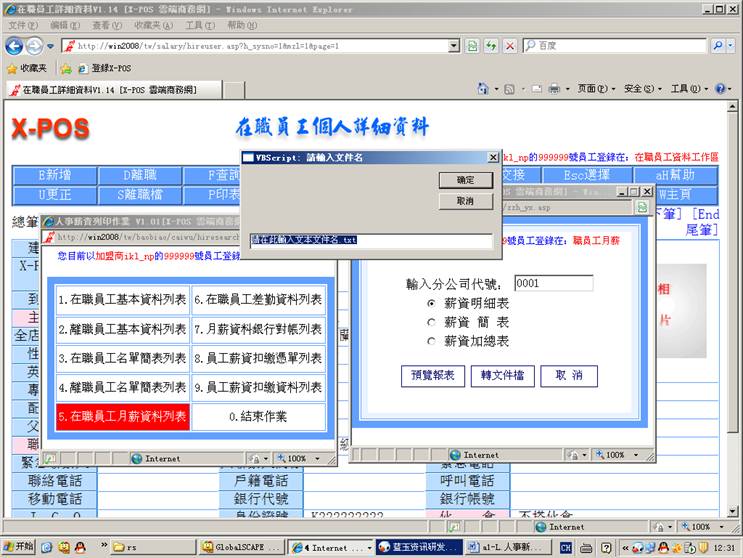This screenshot has height=558, width=743.
Task: Open the Favorites star button
Action: 30,68
